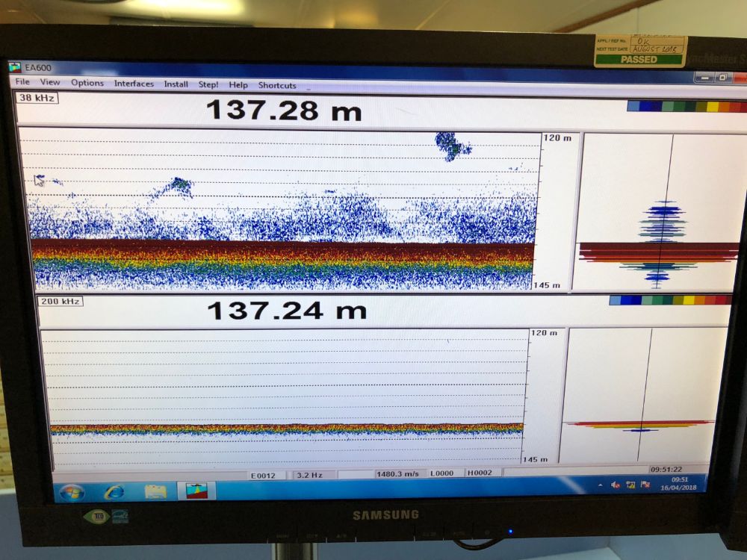Open the Interfaces menu
Screen dimensions: 747x560
(x=134, y=84)
